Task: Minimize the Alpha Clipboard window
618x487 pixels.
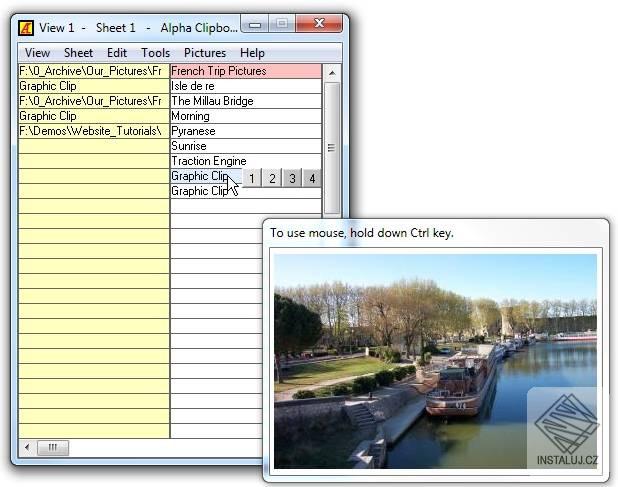Action: (x=255, y=25)
